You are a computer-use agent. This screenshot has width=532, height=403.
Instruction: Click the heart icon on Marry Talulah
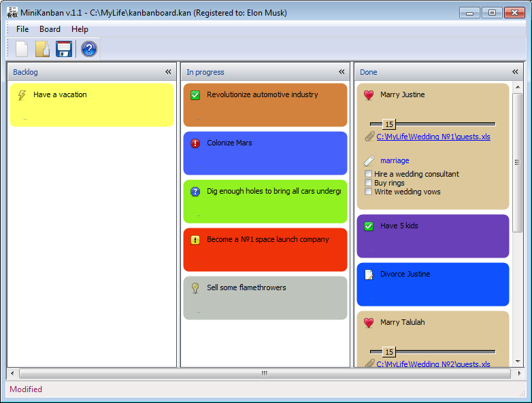point(369,323)
